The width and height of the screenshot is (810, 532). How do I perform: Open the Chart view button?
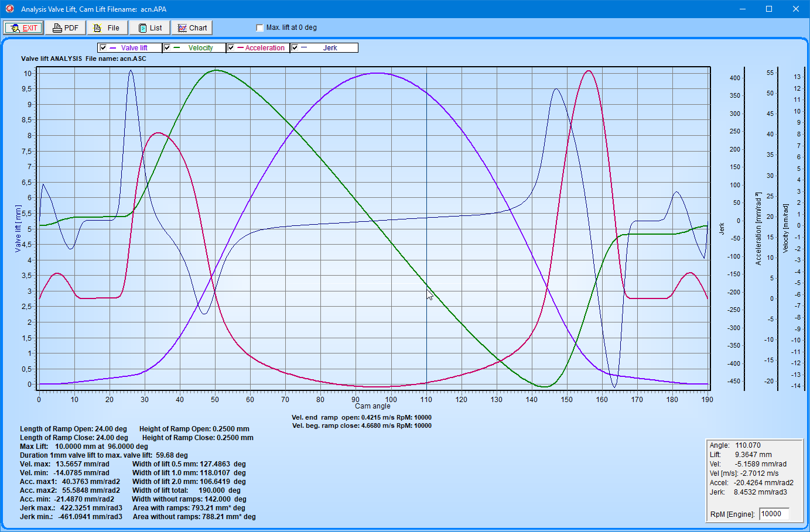point(192,28)
